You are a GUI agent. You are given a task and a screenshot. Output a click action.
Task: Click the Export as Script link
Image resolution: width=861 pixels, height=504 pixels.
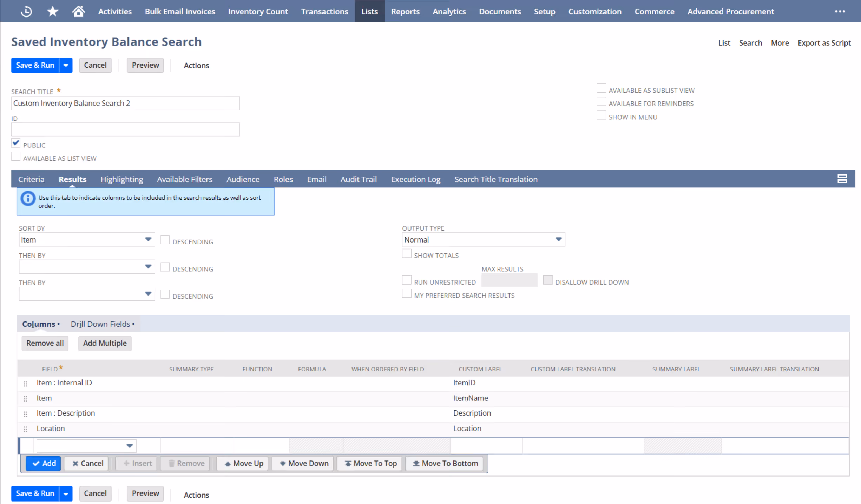coord(824,43)
